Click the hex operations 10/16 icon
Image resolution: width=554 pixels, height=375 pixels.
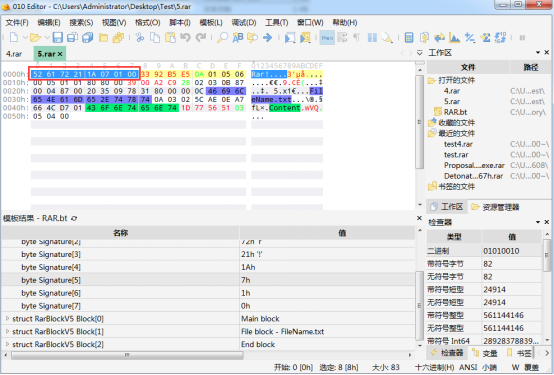tap(500, 37)
